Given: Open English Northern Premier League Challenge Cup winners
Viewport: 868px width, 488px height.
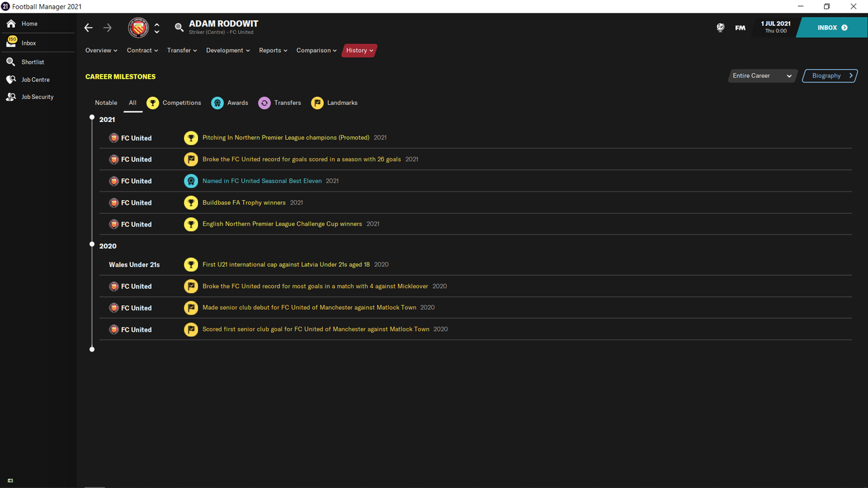Looking at the screenshot, I should (282, 224).
